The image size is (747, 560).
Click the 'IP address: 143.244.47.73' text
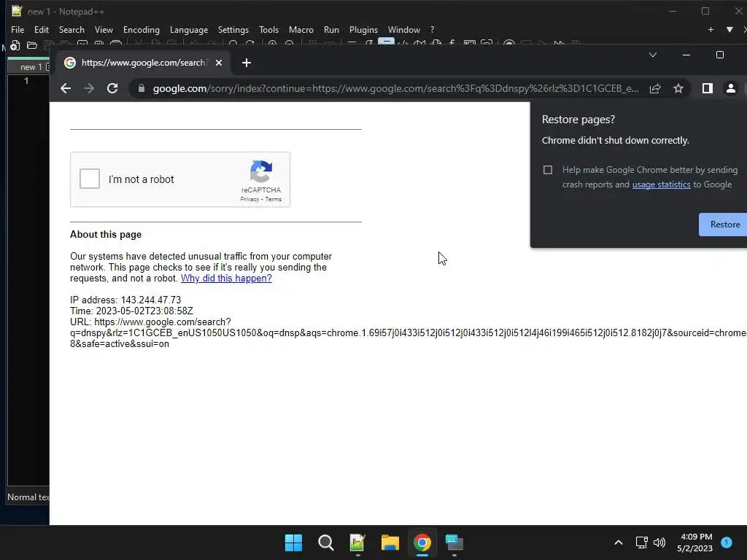125,300
